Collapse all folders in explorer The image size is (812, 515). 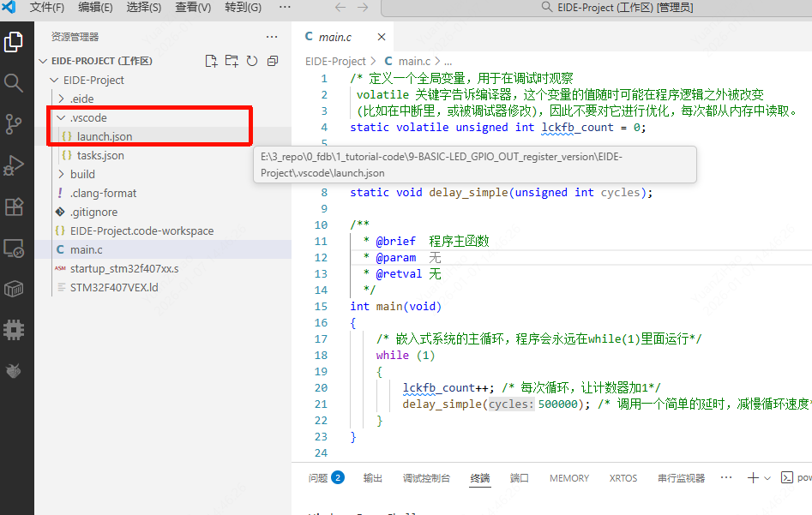(273, 61)
